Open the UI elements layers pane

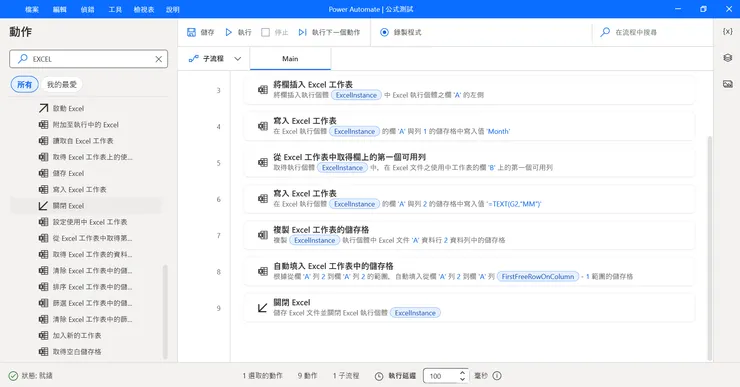click(727, 58)
